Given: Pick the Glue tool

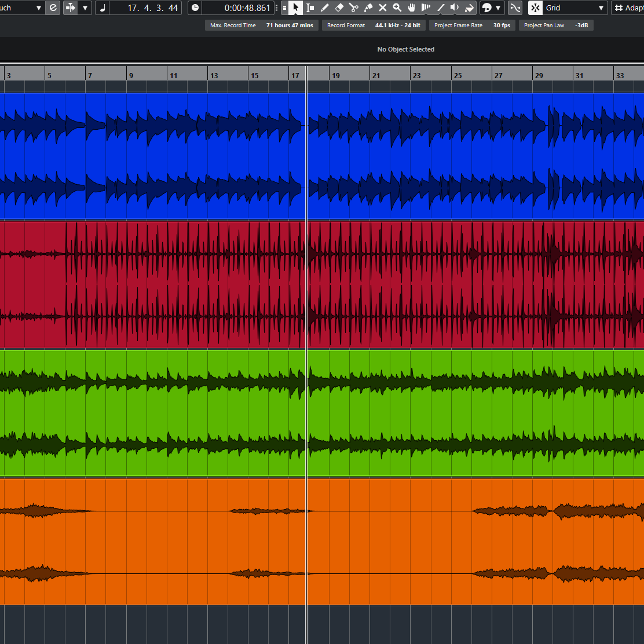Looking at the screenshot, I should click(368, 8).
